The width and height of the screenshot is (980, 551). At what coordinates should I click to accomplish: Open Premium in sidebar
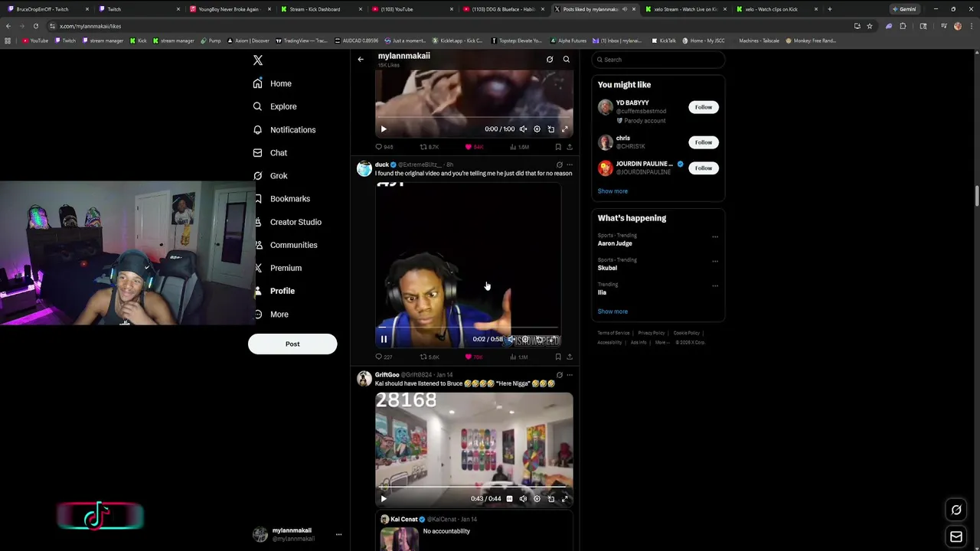pyautogui.click(x=277, y=268)
